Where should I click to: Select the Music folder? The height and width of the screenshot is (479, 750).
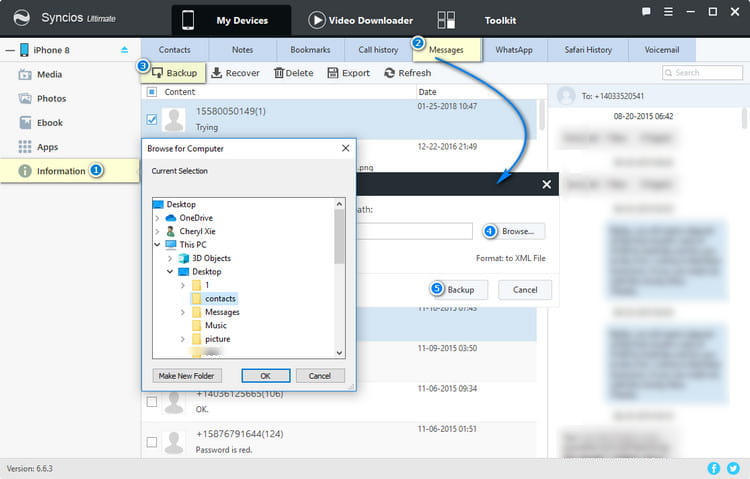coord(216,325)
